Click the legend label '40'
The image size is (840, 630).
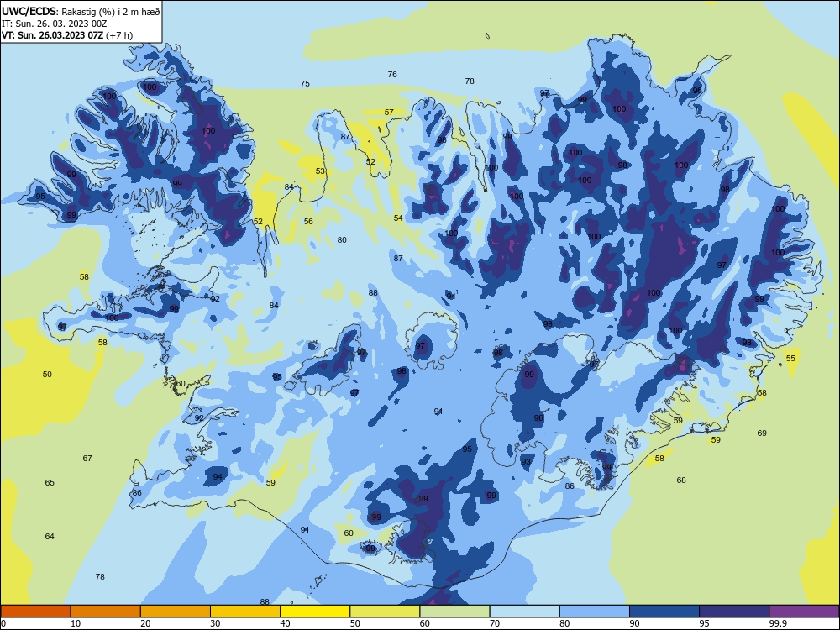point(286,623)
